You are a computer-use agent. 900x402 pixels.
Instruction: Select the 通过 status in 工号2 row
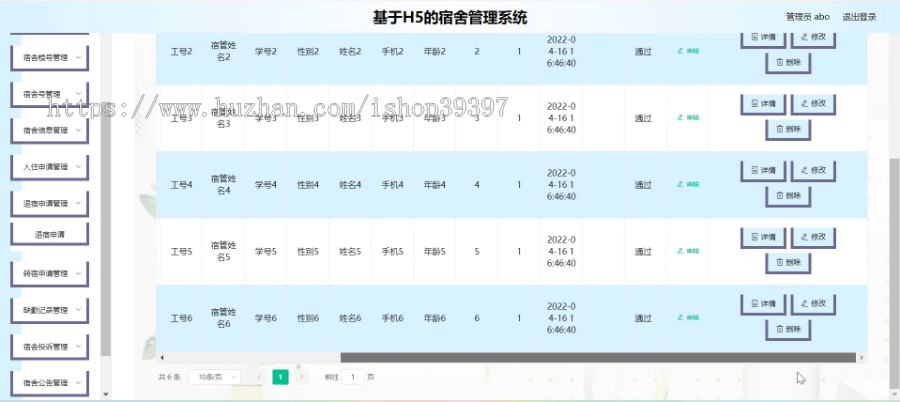643,52
